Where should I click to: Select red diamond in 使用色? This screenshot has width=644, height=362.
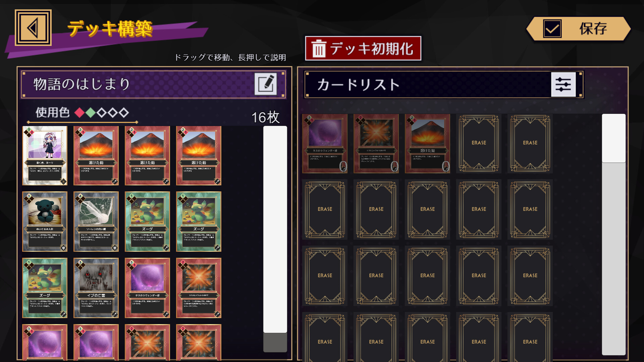click(79, 113)
